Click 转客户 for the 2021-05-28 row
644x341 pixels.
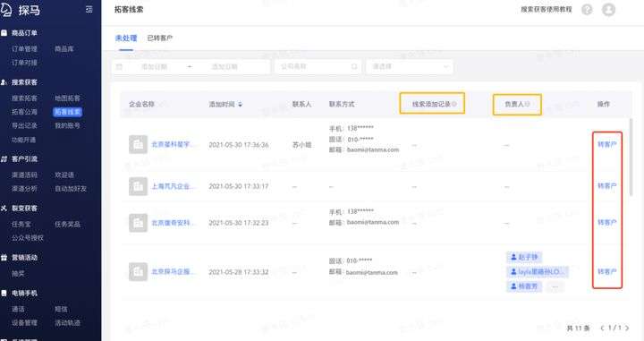click(607, 271)
